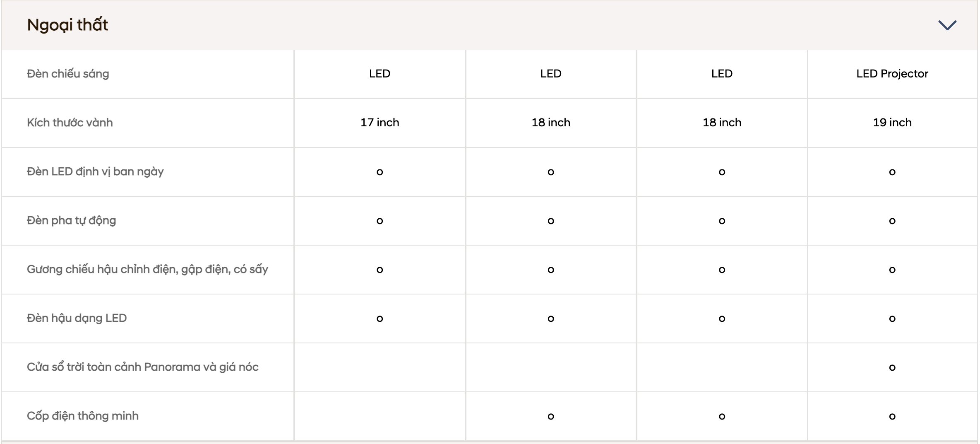Screen dimensions: 980x444
Task: Select first-column circle in Đèn LED định vị row
Action: (x=380, y=172)
